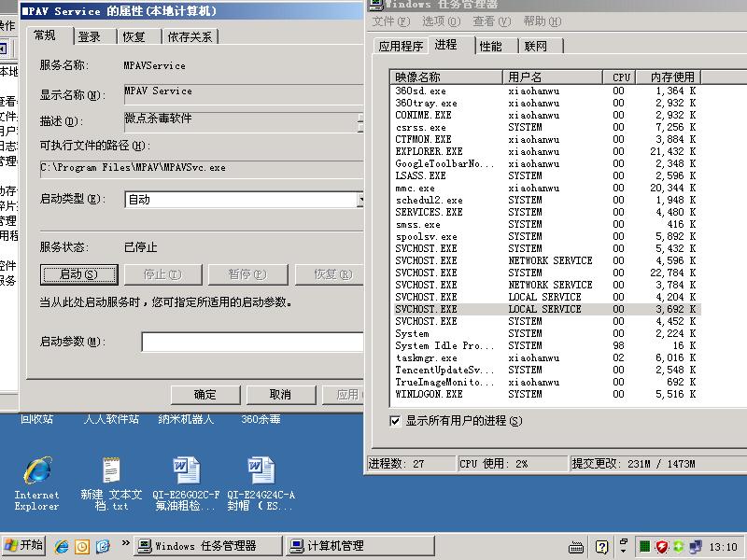Image resolution: width=747 pixels, height=560 pixels.
Task: Select the csrss.exe process row
Action: click(x=546, y=128)
